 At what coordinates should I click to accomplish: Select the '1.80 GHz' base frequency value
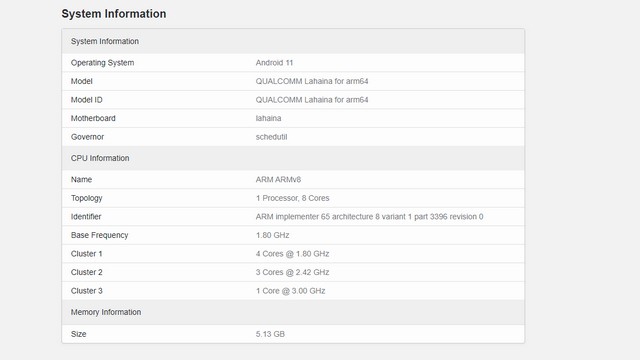click(272, 236)
